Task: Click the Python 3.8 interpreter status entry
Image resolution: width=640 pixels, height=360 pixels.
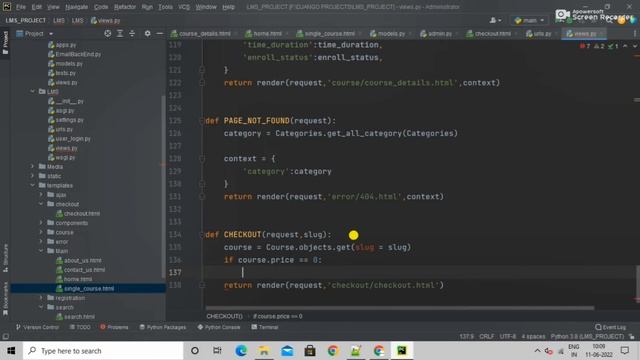Action: point(587,337)
